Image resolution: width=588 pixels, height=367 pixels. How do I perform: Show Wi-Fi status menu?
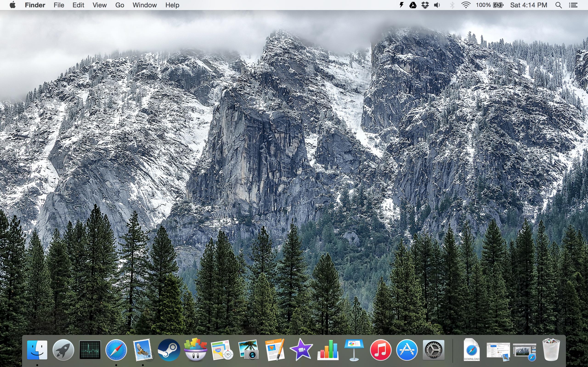(x=466, y=5)
